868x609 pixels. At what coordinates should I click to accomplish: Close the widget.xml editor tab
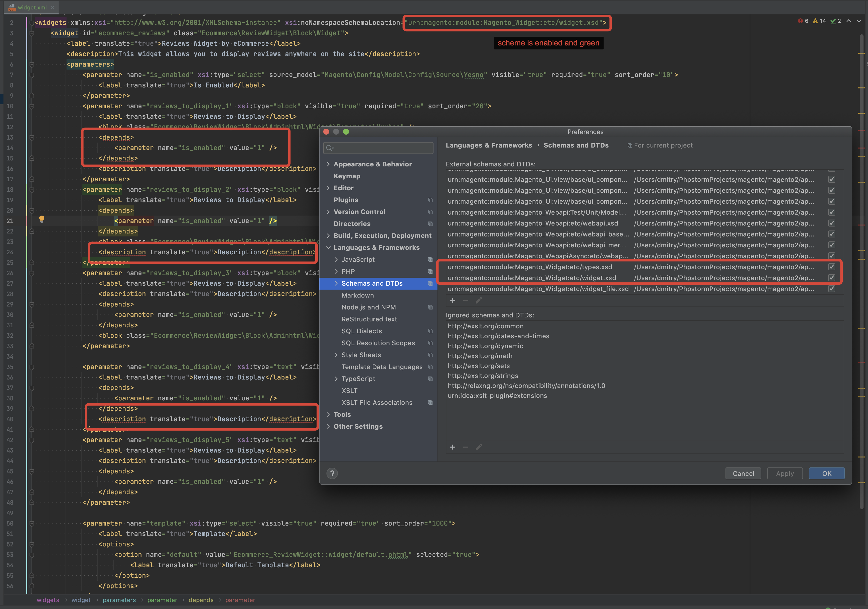tap(53, 7)
